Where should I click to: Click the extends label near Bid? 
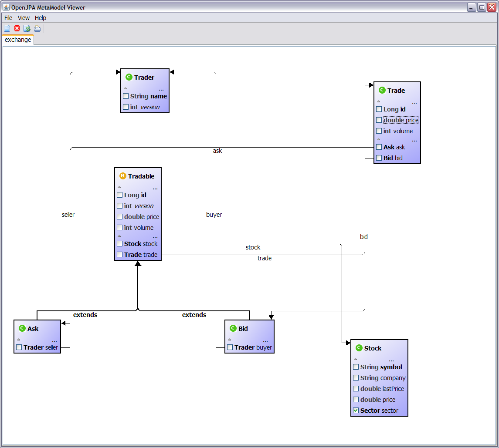point(194,315)
